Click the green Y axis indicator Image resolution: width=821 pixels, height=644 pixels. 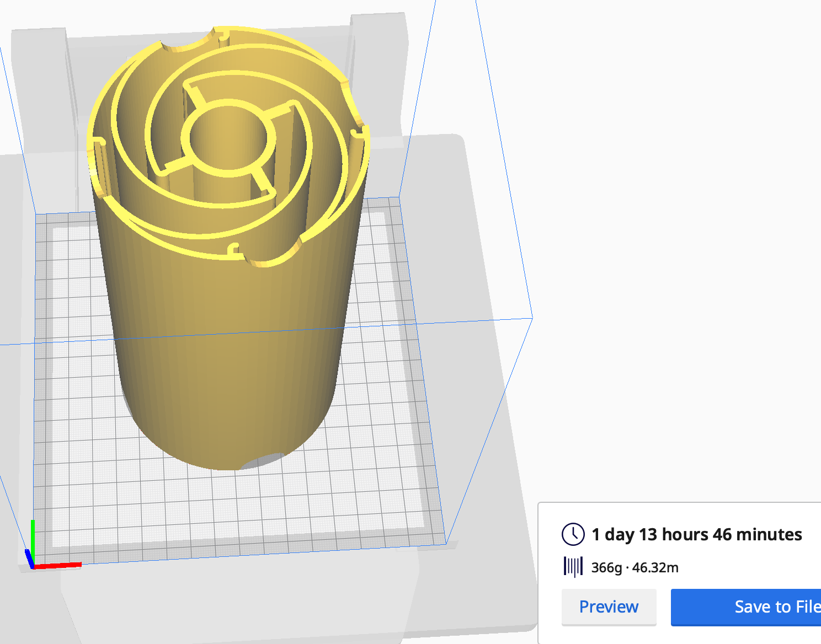[x=33, y=538]
